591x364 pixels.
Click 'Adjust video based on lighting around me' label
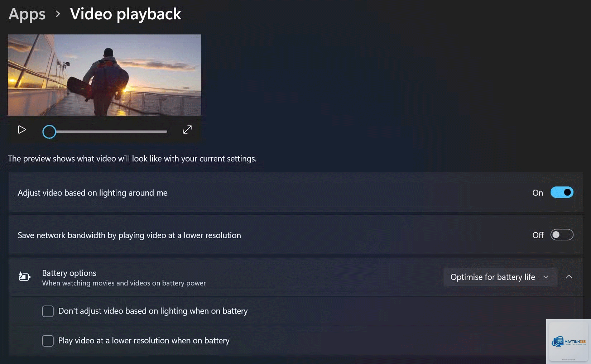(x=92, y=193)
